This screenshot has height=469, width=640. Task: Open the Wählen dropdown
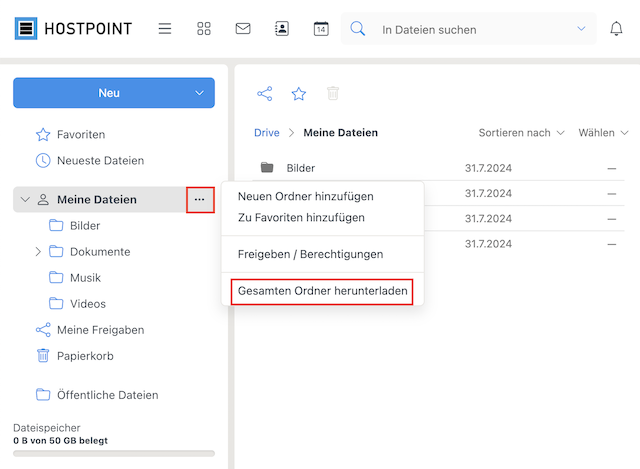(603, 133)
